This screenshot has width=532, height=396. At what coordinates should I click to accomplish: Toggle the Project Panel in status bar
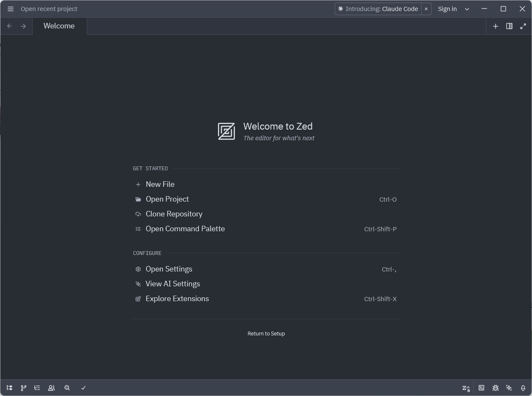(x=9, y=388)
